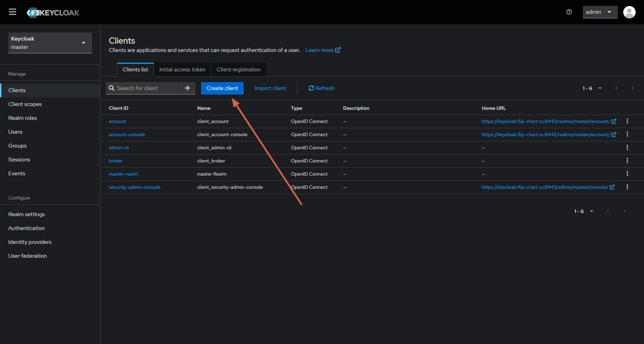Go to next page in bottom pagination

[x=624, y=211]
